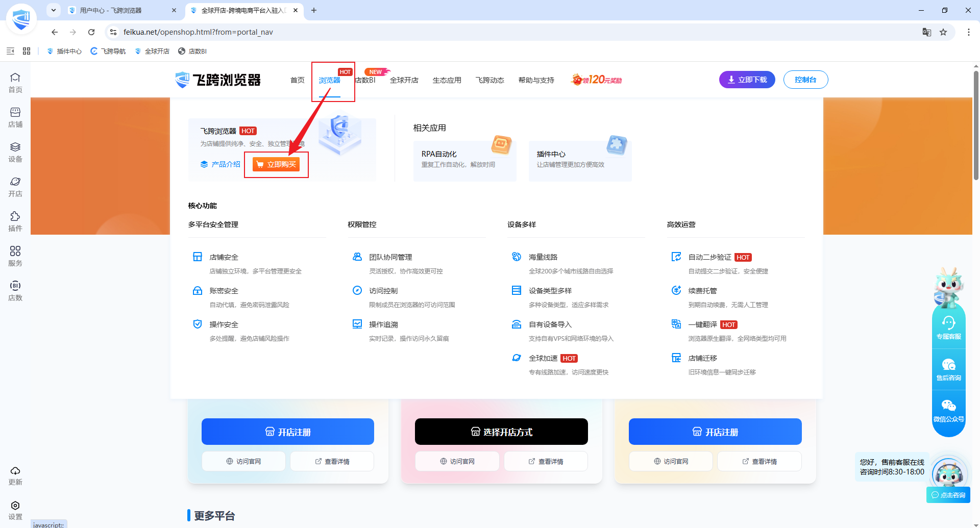980x528 pixels.
Task: Click the 点击咨询 chat button
Action: [x=948, y=495]
